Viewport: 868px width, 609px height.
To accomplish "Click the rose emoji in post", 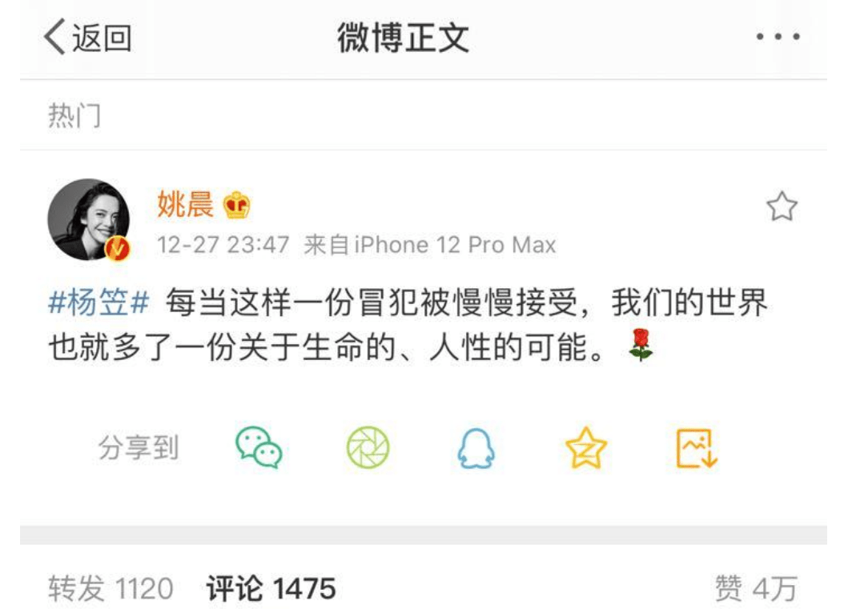I will point(641,345).
